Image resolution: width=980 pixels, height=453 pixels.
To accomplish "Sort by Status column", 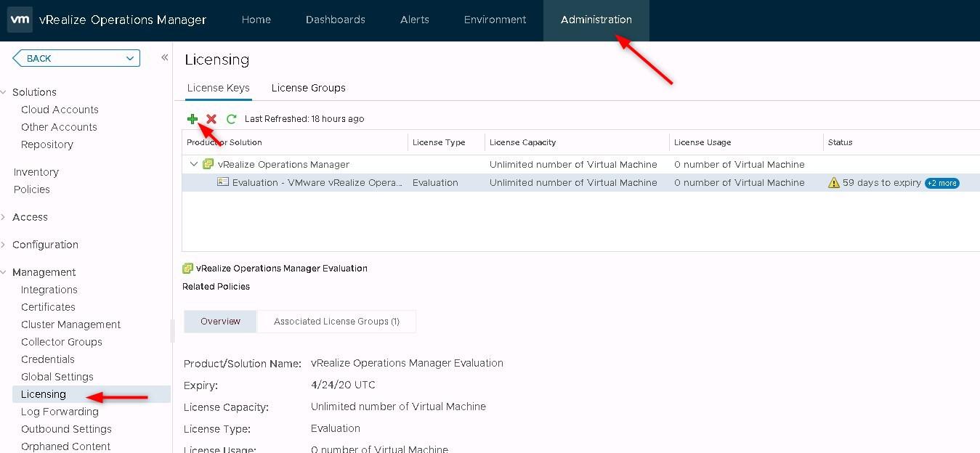I will [902, 142].
